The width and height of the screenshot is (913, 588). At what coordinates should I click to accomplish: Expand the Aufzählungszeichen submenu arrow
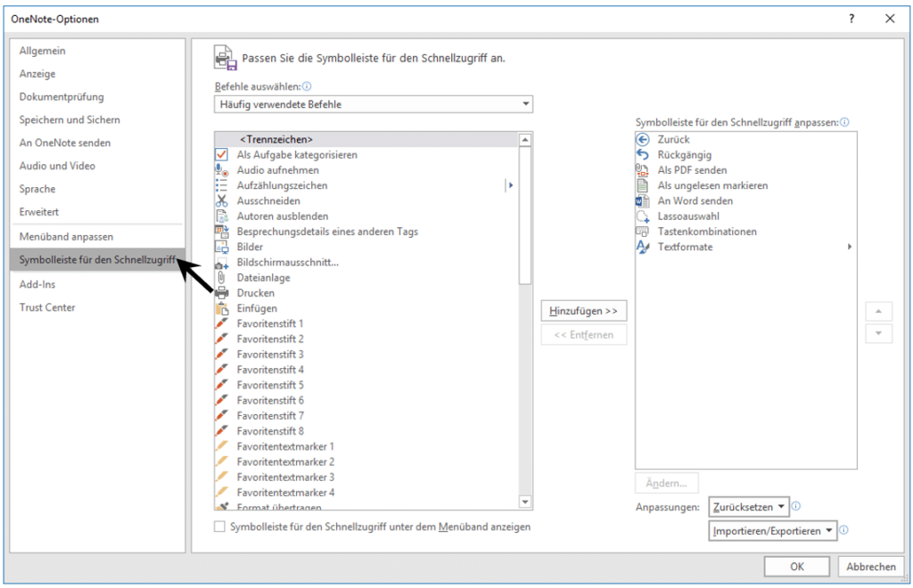[x=511, y=185]
